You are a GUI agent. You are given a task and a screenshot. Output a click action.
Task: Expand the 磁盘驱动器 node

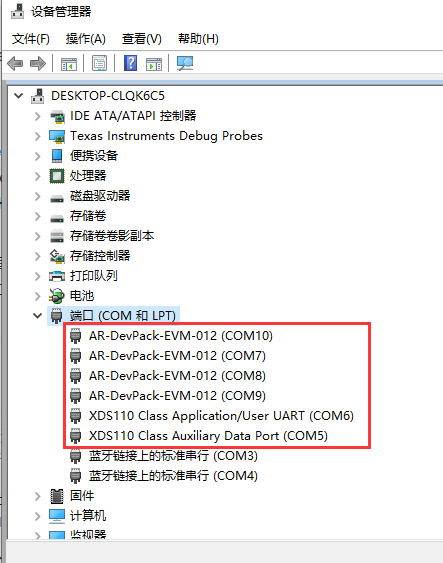pos(37,196)
